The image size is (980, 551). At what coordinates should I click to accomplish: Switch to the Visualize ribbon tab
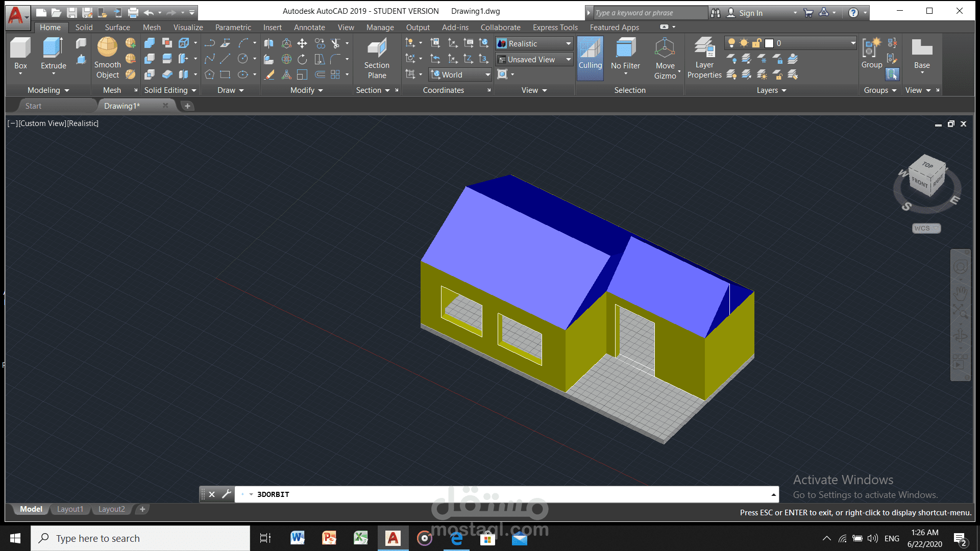tap(188, 28)
